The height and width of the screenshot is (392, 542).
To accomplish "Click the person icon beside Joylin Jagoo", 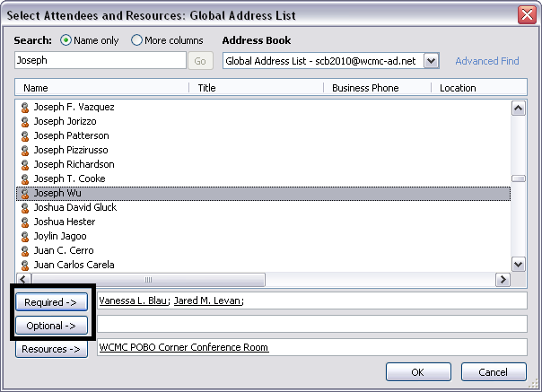I will click(25, 236).
